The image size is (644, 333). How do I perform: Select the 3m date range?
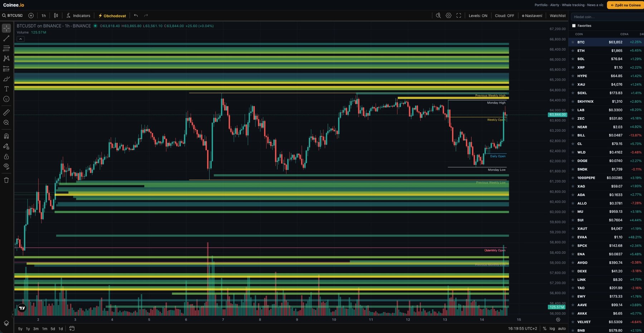pyautogui.click(x=36, y=329)
